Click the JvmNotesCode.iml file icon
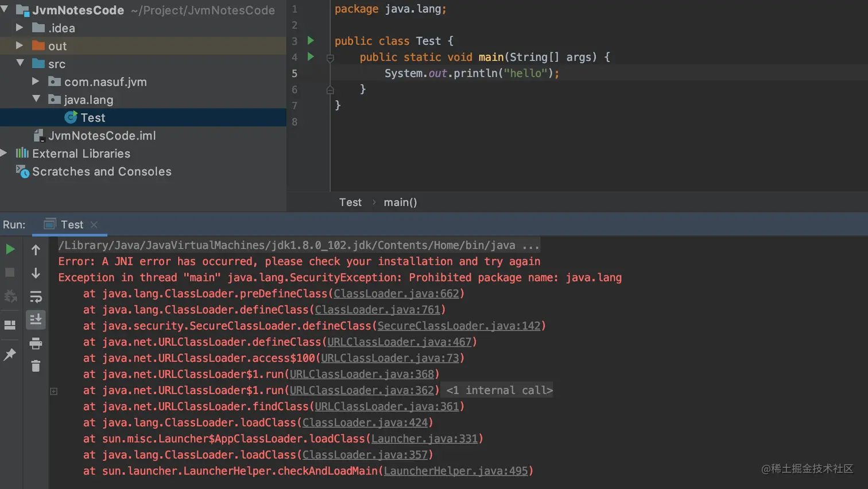The height and width of the screenshot is (489, 868). (x=39, y=136)
